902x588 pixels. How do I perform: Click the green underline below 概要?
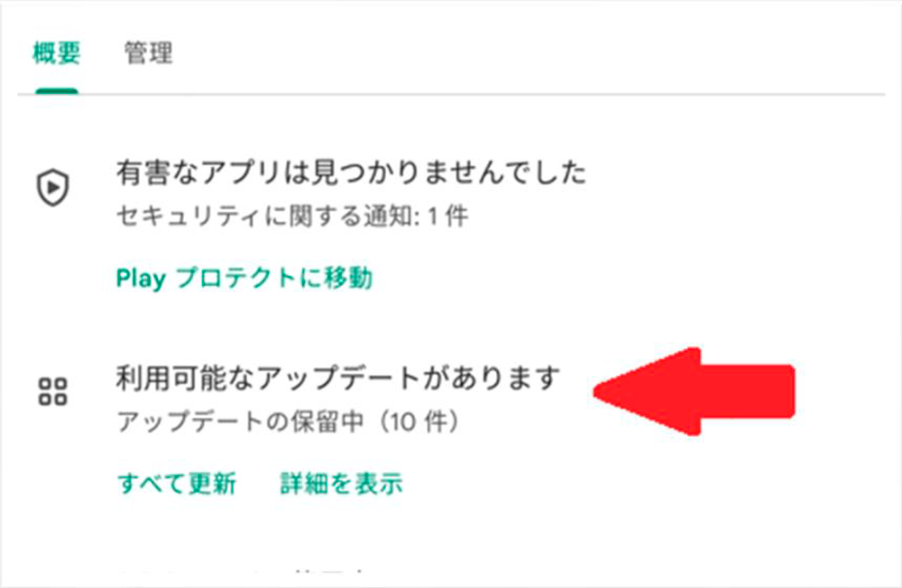(x=56, y=91)
